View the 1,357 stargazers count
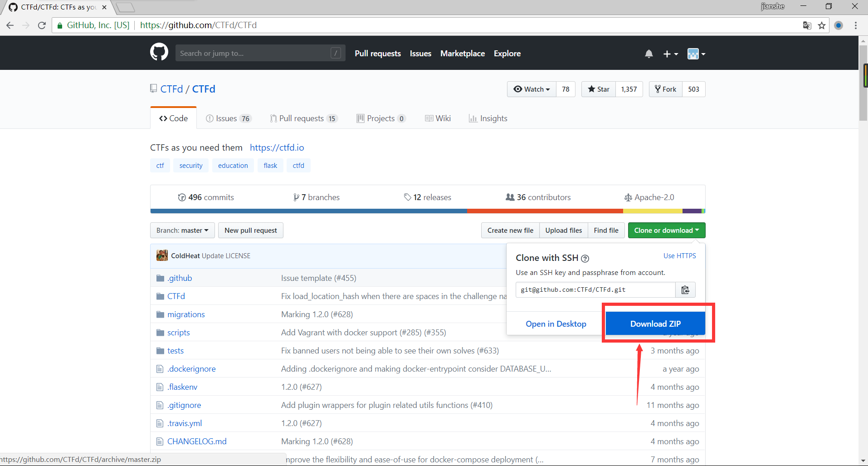 pos(629,89)
